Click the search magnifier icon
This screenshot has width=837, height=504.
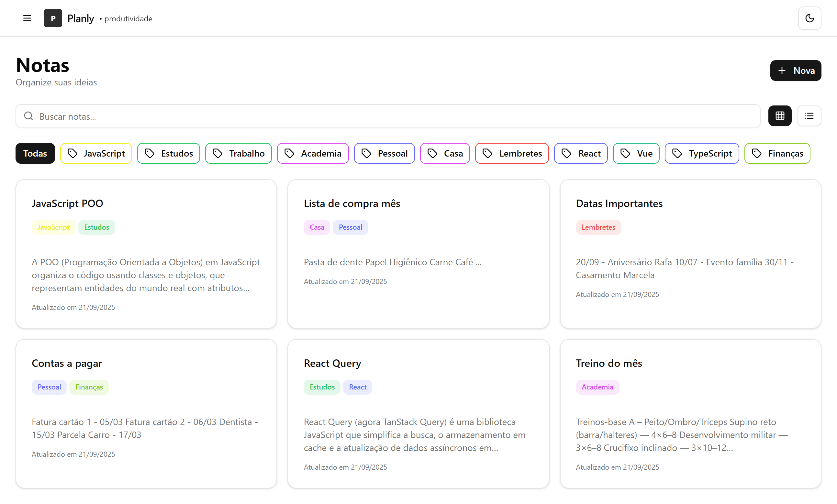coord(28,116)
